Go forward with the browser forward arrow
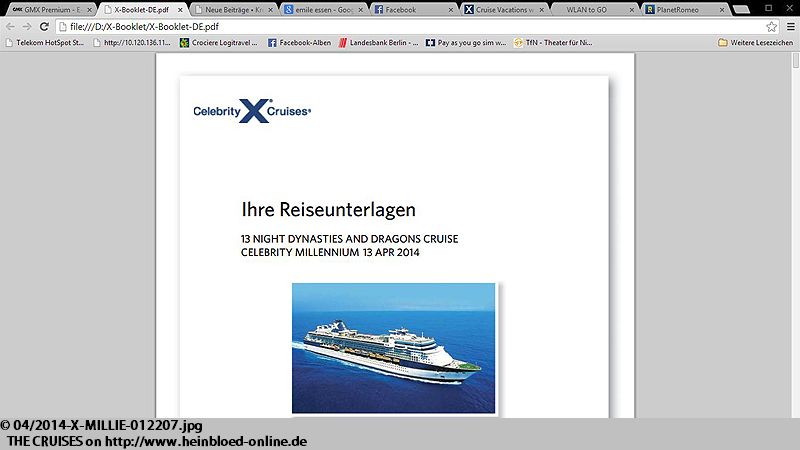This screenshot has width=800, height=450. tap(27, 27)
